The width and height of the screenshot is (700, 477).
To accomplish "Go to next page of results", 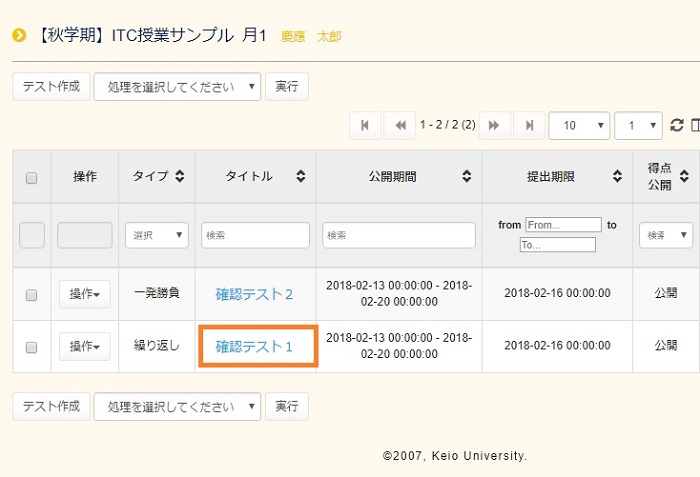I will (493, 125).
